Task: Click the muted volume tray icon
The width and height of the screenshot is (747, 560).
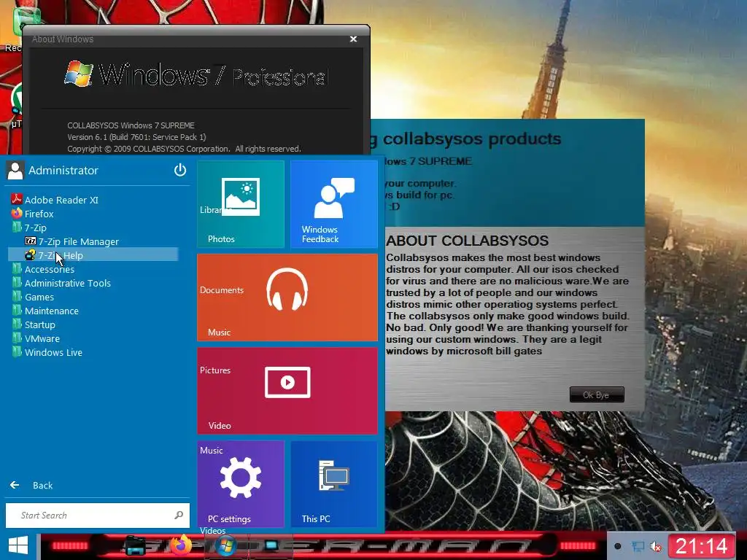Action: 656,547
